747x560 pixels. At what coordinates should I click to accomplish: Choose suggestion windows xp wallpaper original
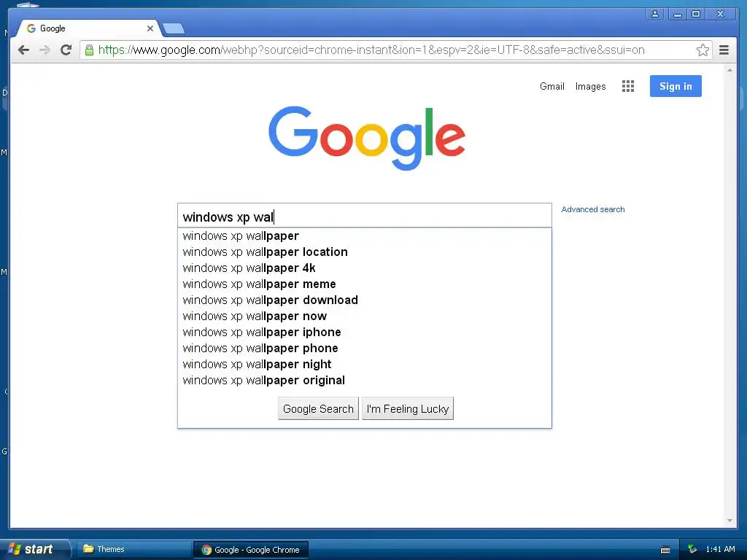click(x=365, y=381)
